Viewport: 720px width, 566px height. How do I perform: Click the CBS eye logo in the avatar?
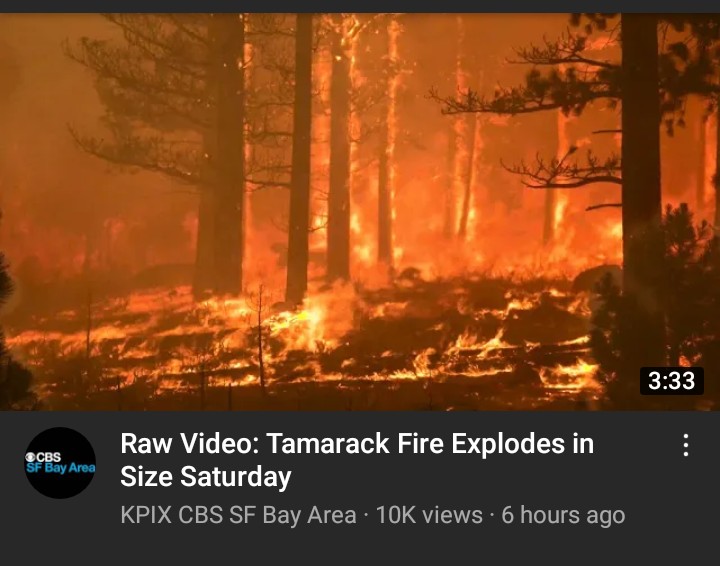click(x=30, y=457)
